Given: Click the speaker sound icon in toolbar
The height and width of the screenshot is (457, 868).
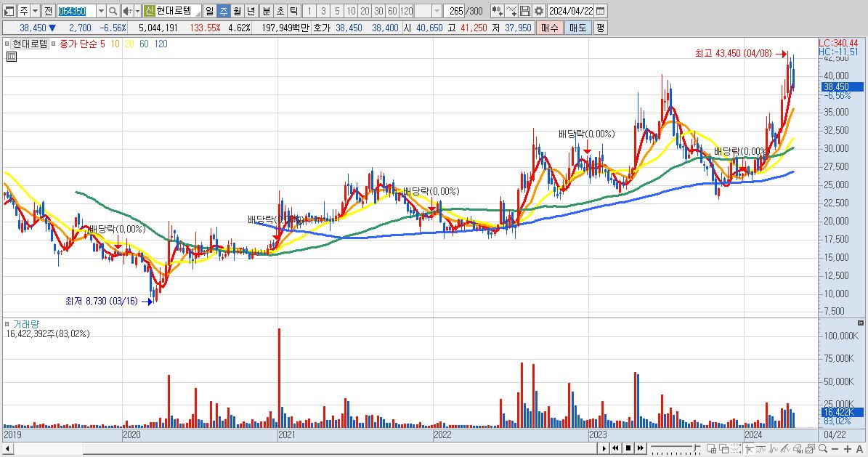Looking at the screenshot, I should pos(127,11).
